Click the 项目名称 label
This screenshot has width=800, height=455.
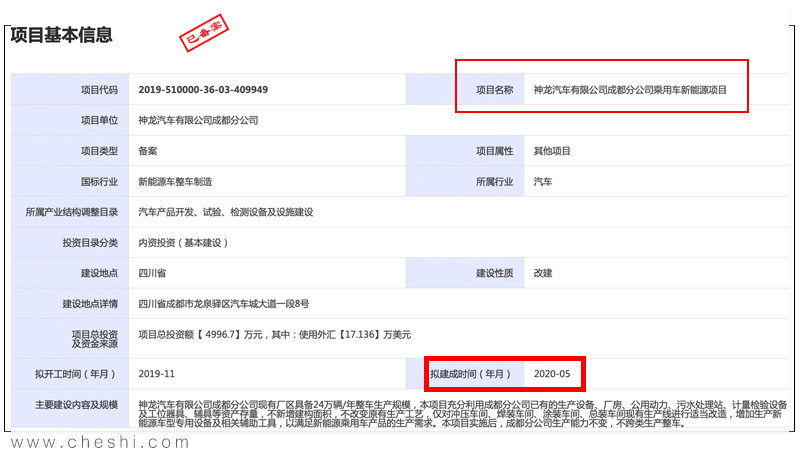point(494,90)
